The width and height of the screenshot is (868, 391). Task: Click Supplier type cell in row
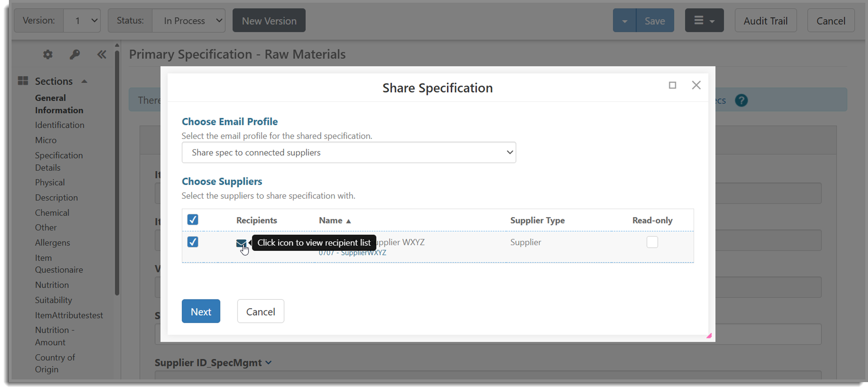[526, 242]
